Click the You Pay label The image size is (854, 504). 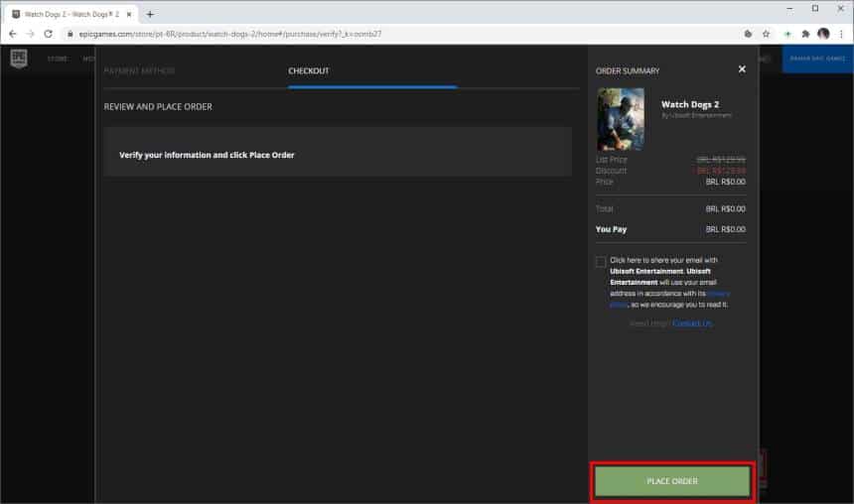(611, 230)
